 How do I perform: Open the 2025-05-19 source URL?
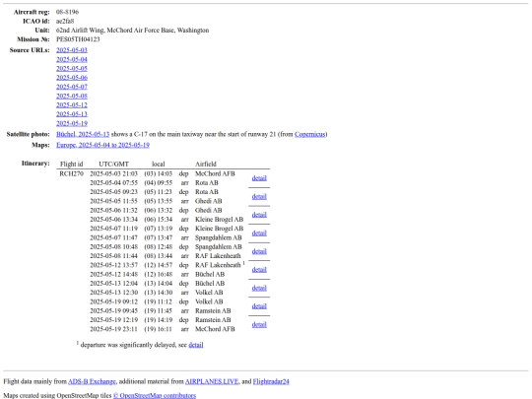(x=72, y=123)
